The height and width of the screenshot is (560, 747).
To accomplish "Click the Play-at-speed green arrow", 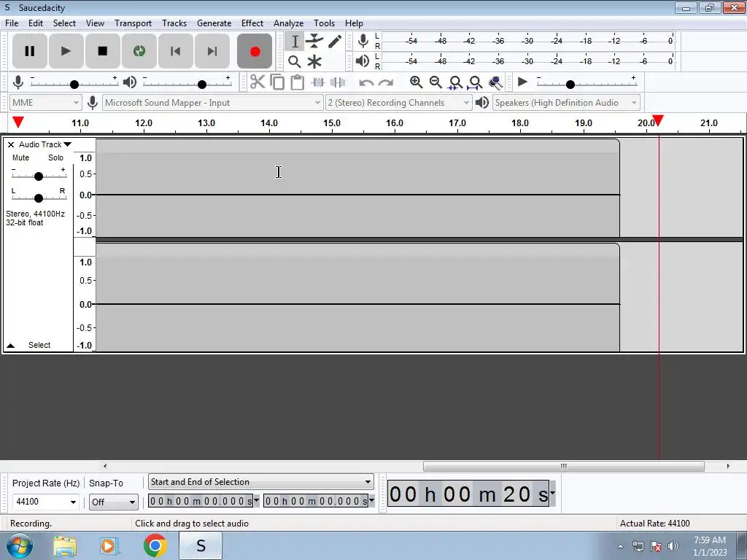I will [522, 82].
